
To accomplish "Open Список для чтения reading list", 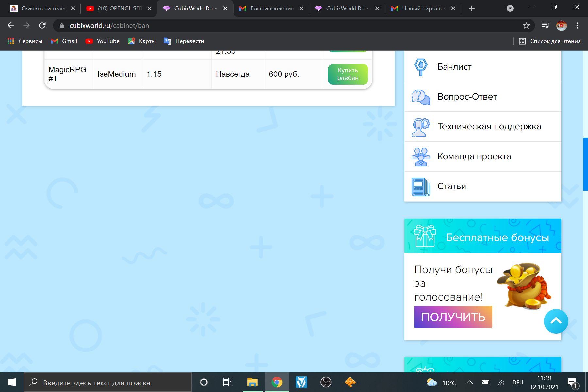I will (550, 41).
